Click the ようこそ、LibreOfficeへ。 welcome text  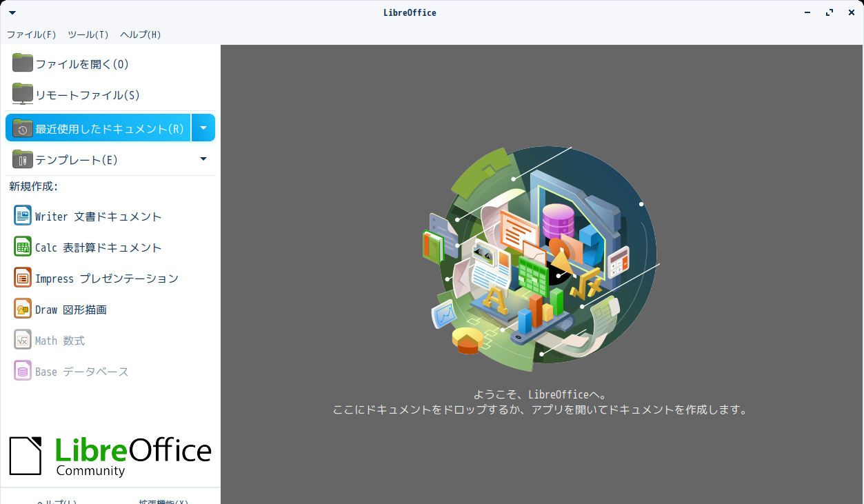point(540,395)
